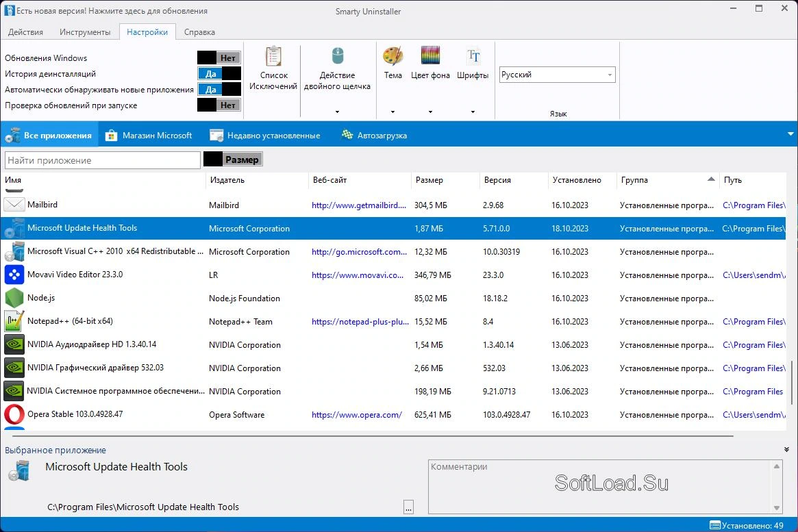
Task: Open the Настройки ribbon tab
Action: tap(147, 32)
